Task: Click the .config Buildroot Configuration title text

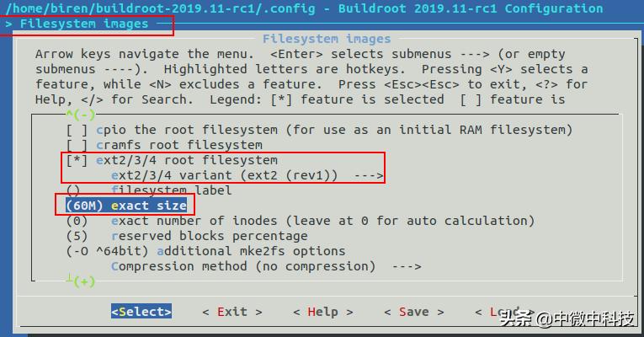Action: (304, 8)
